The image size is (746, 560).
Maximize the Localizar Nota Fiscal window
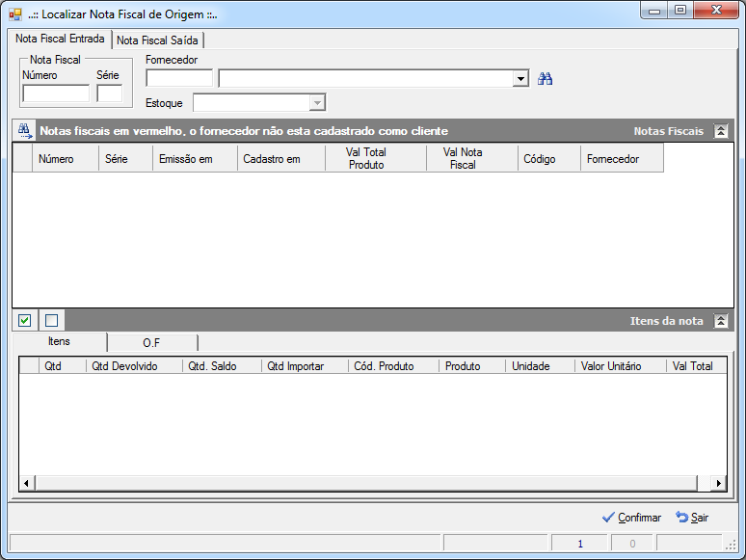680,11
